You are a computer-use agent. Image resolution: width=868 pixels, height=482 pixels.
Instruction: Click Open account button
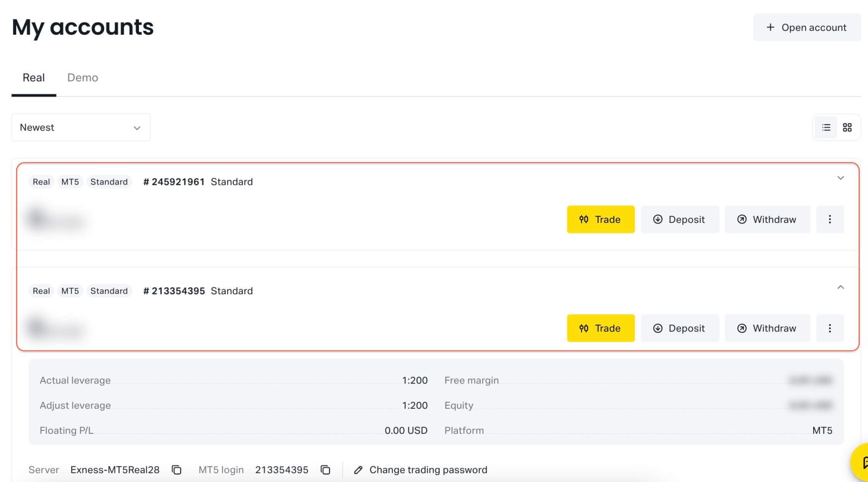click(806, 28)
